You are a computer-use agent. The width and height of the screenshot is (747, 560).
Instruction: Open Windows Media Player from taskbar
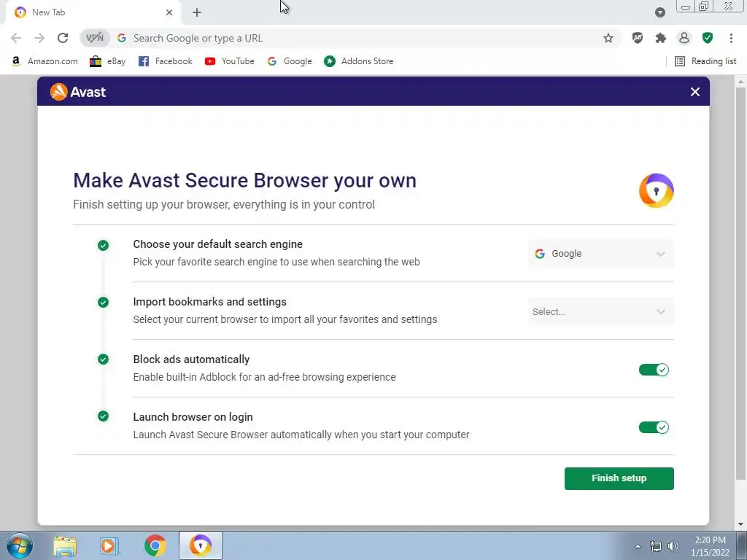109,545
